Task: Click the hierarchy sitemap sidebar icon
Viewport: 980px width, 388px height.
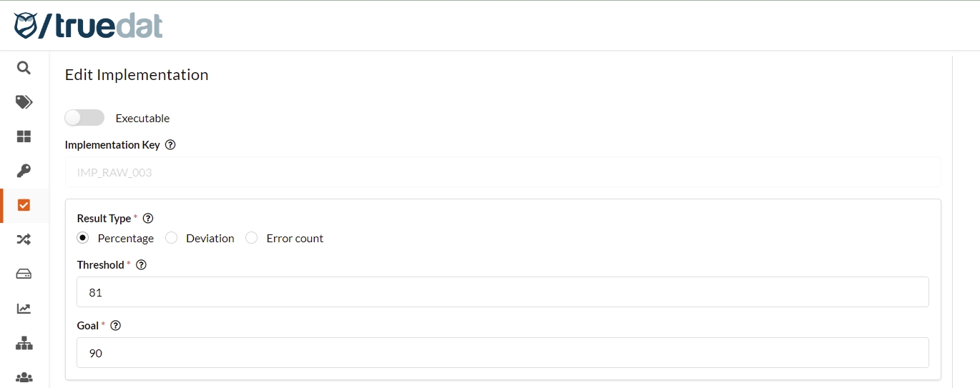Action: pos(24,343)
